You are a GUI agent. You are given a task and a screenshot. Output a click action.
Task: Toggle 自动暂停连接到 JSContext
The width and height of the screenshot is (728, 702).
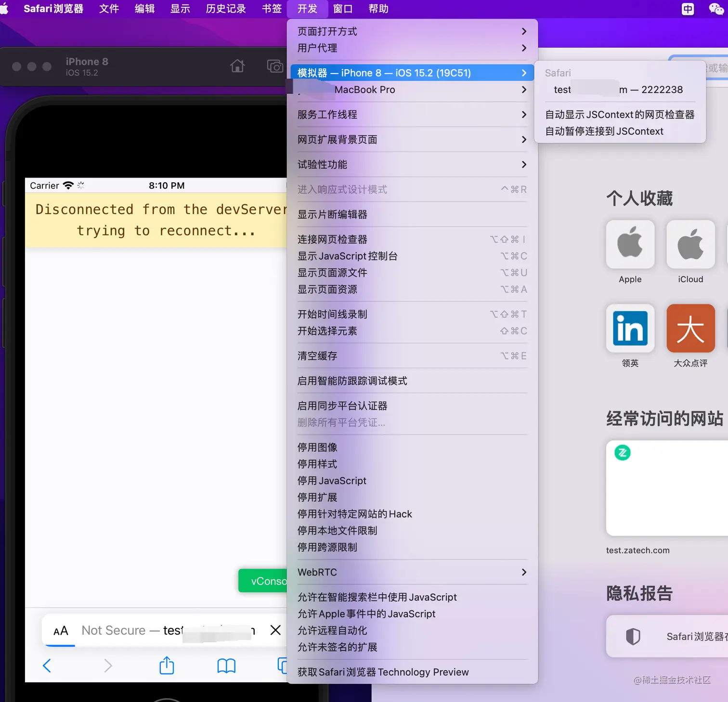[x=620, y=131]
